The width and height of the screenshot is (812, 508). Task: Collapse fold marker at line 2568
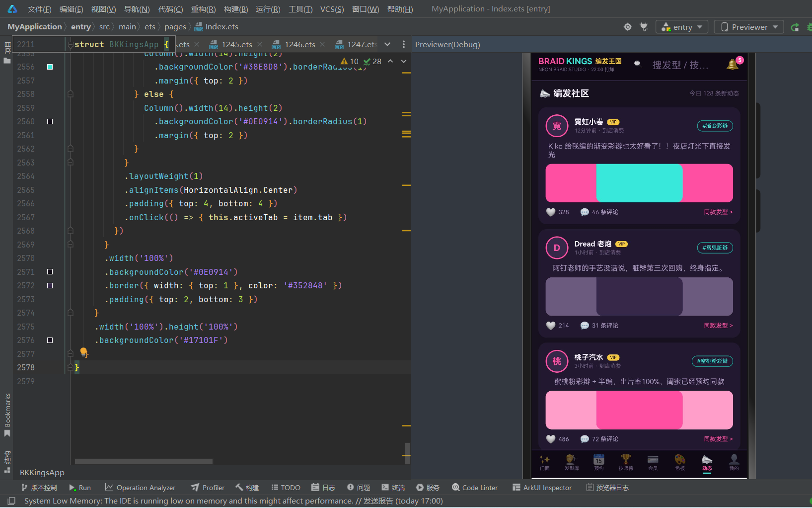coord(71,231)
